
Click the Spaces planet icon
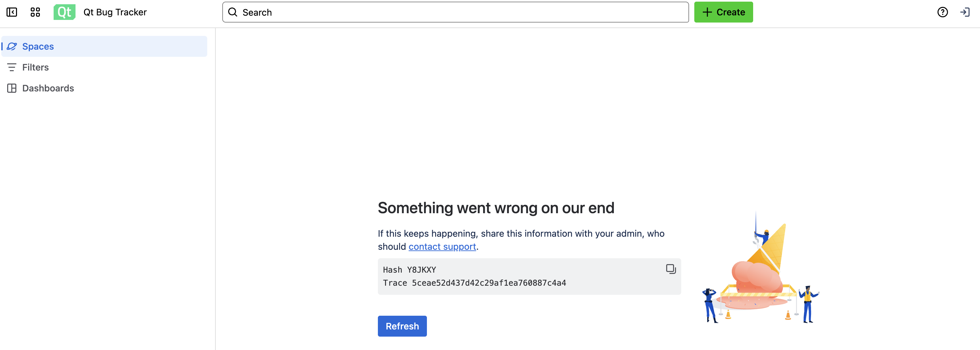pyautogui.click(x=12, y=46)
